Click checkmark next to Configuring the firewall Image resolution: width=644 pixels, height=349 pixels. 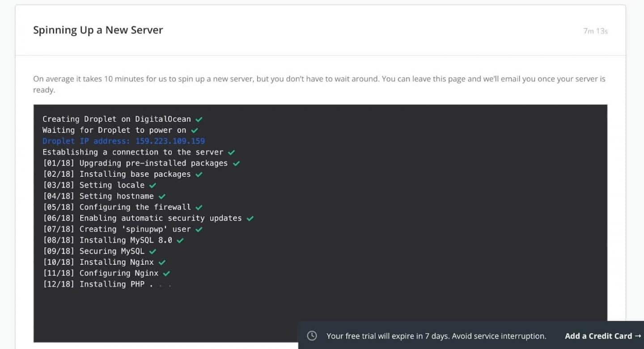pos(199,207)
